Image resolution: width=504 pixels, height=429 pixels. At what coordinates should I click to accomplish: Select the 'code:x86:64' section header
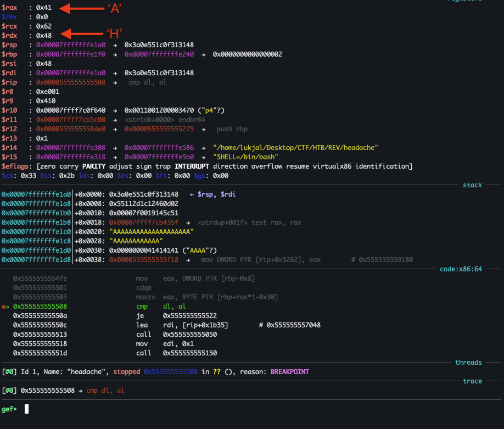460,269
